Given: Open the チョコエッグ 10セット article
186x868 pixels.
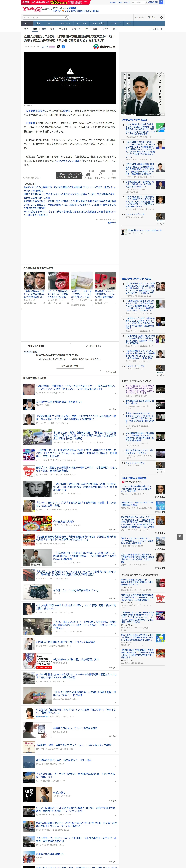Looking at the screenshot, I should point(76,839).
